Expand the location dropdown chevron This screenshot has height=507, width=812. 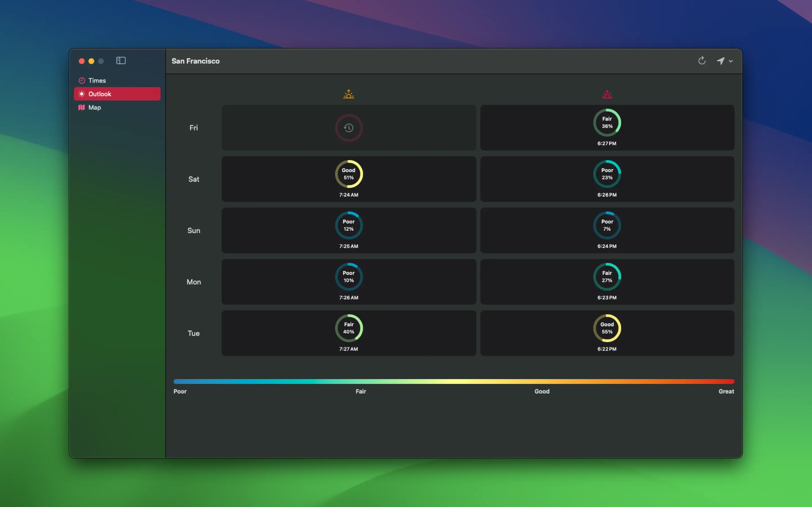tap(731, 61)
